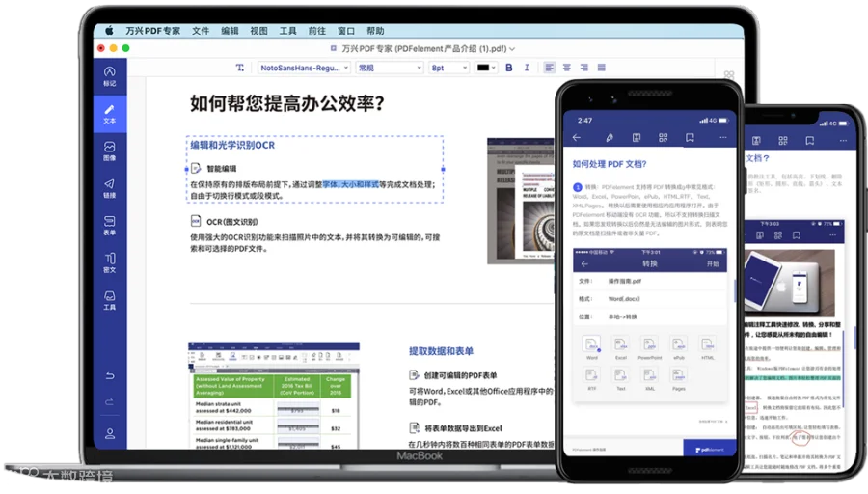Open the 链接 link tool in sidebar

(x=110, y=188)
